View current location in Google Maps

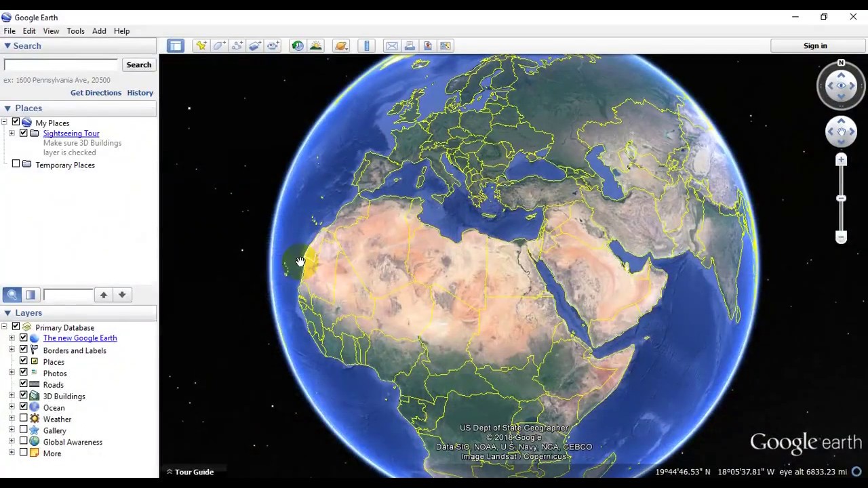(446, 46)
